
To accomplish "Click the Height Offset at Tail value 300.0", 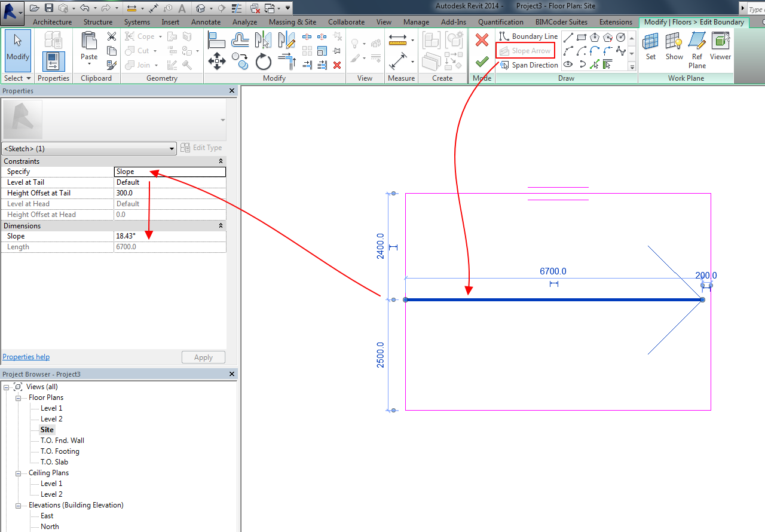I will coord(170,193).
